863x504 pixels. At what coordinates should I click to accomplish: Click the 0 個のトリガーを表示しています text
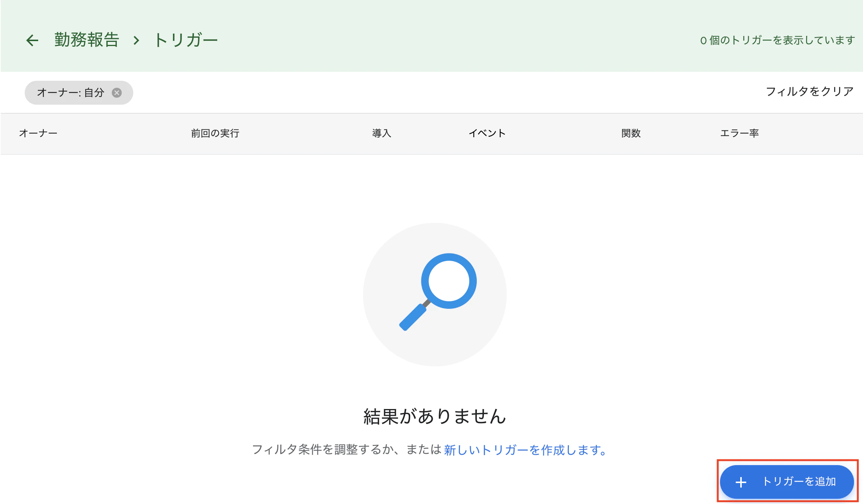[x=777, y=40]
